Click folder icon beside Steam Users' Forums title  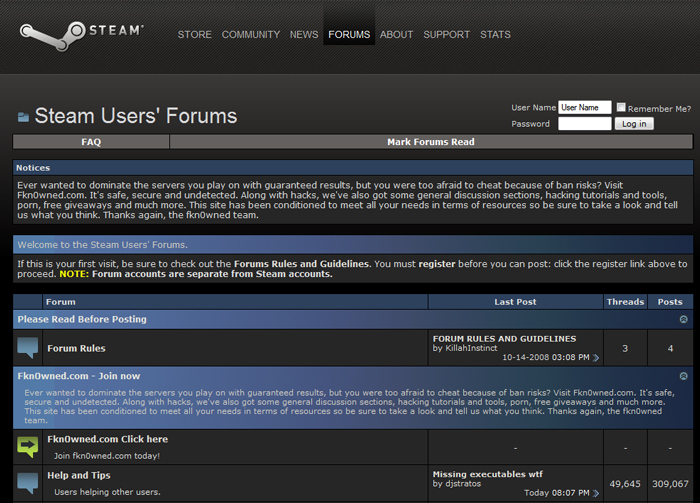coord(23,117)
